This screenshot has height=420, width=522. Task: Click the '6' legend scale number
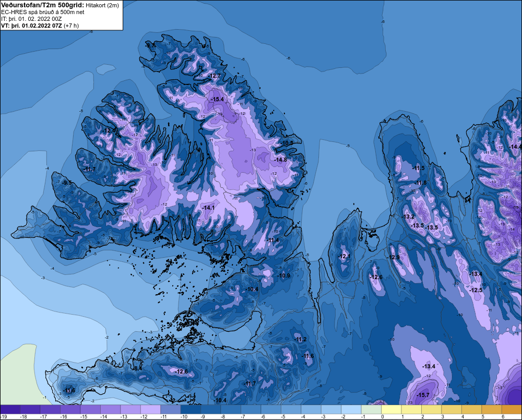coord(503,417)
